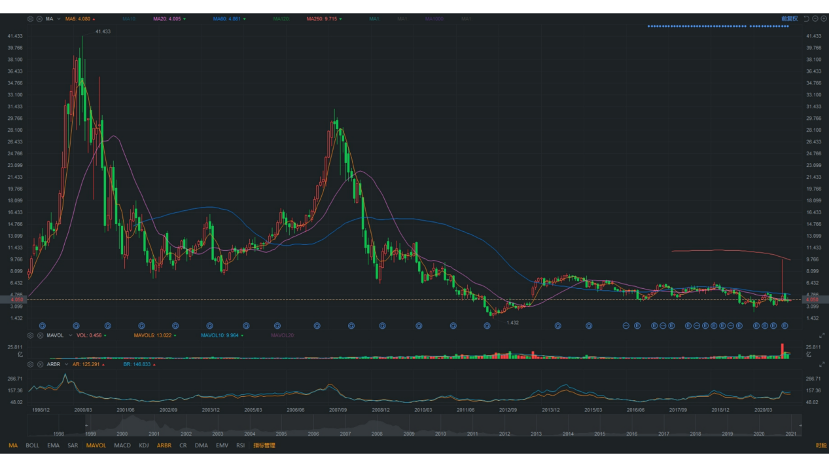Zoom in the chart with plus icon
Viewport: 830px width, 468px height.
pos(824,19)
